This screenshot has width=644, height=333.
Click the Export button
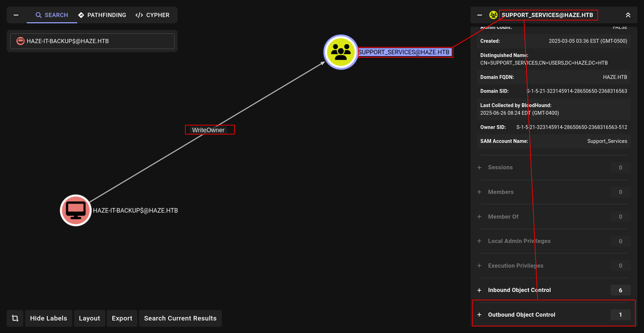122,318
